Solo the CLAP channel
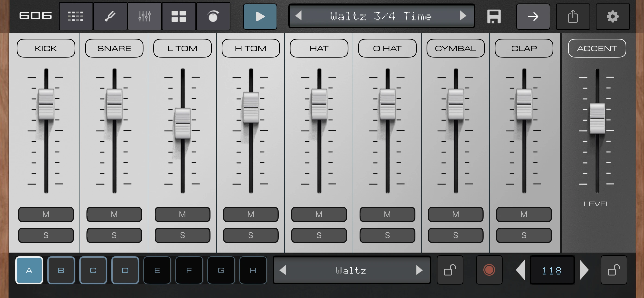This screenshot has height=298, width=644. tap(524, 235)
